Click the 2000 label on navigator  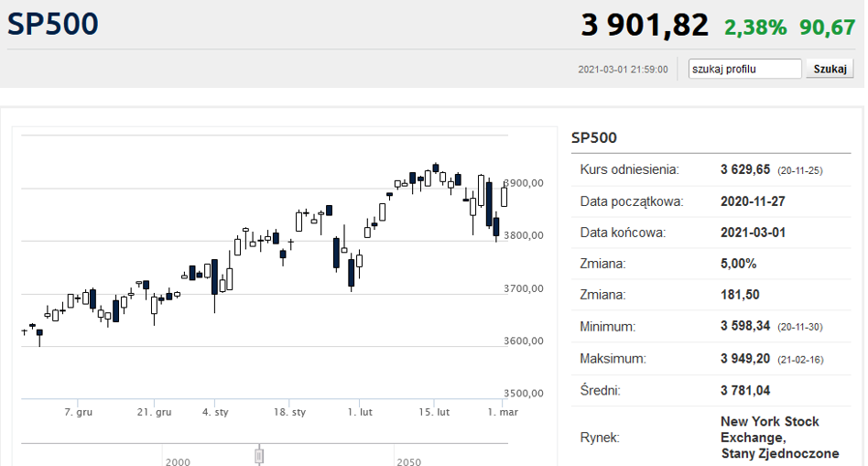[178, 461]
